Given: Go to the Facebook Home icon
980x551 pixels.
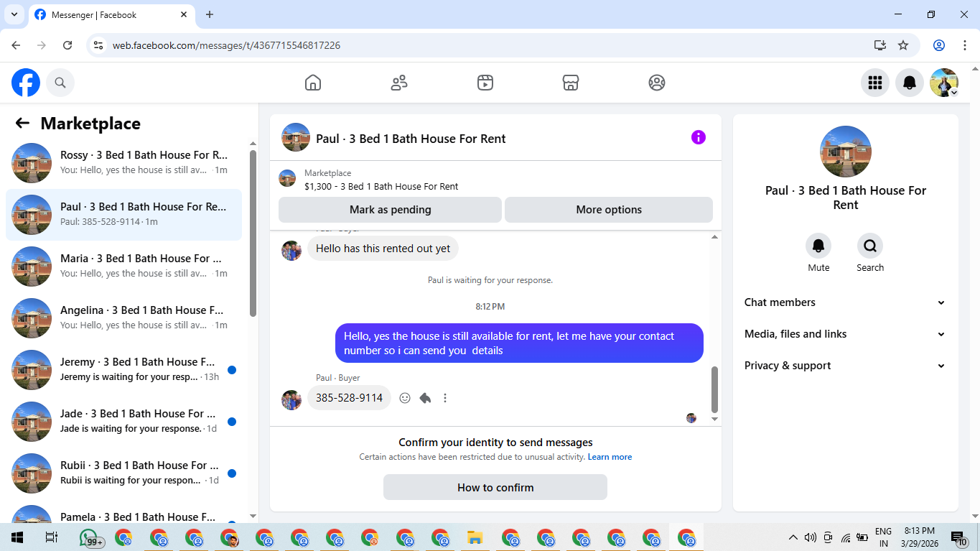Looking at the screenshot, I should (313, 83).
